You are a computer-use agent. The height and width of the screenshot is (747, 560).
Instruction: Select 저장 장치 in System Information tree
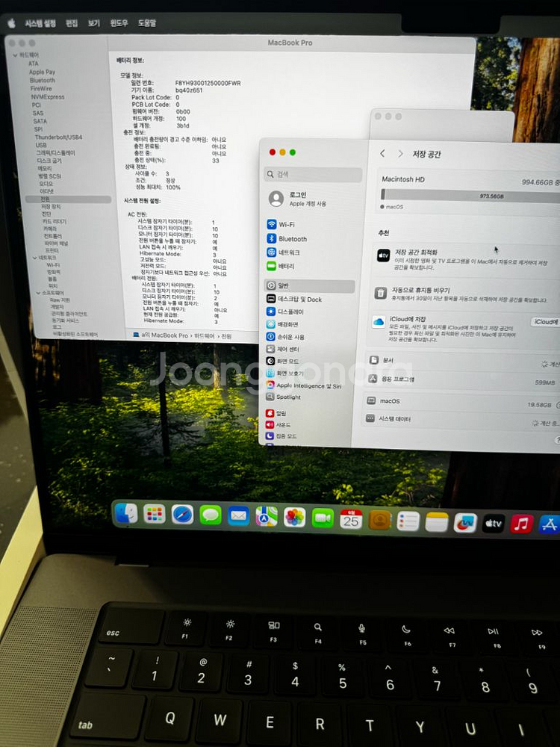coord(51,207)
